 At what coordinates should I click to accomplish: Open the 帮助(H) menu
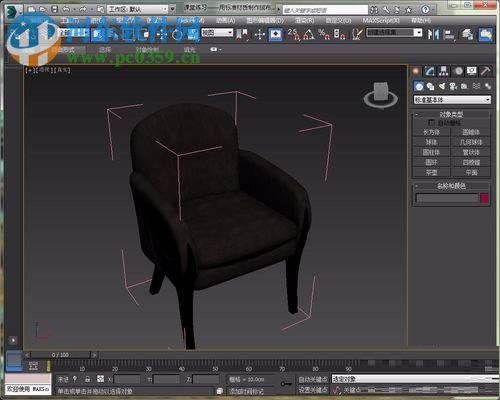pos(421,21)
